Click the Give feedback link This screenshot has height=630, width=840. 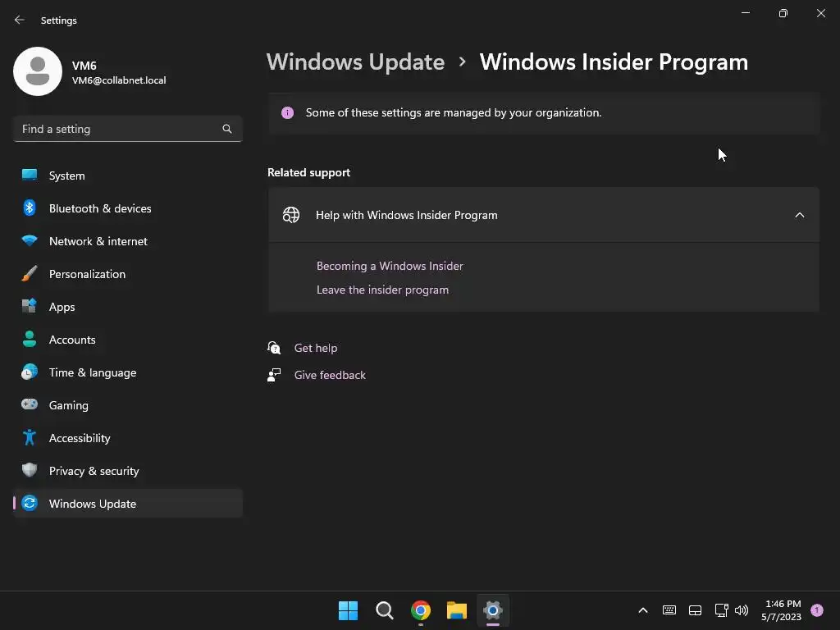click(330, 375)
